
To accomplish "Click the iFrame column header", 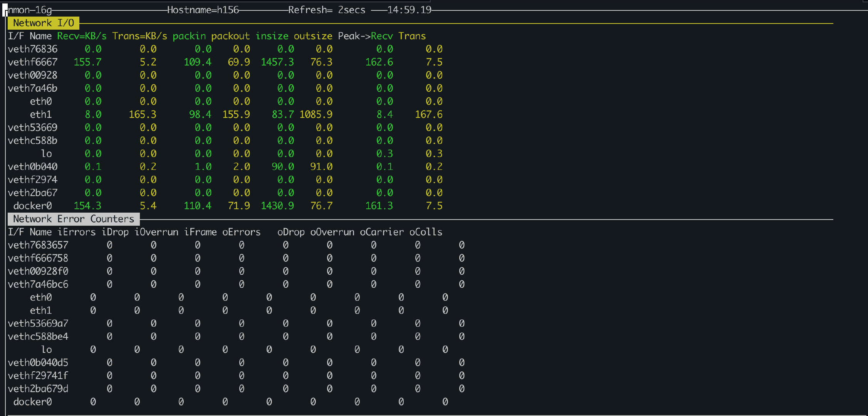I will [x=200, y=232].
